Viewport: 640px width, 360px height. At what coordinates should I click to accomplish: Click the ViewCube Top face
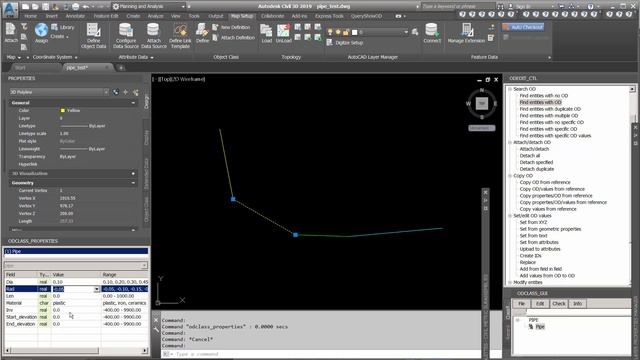482,103
